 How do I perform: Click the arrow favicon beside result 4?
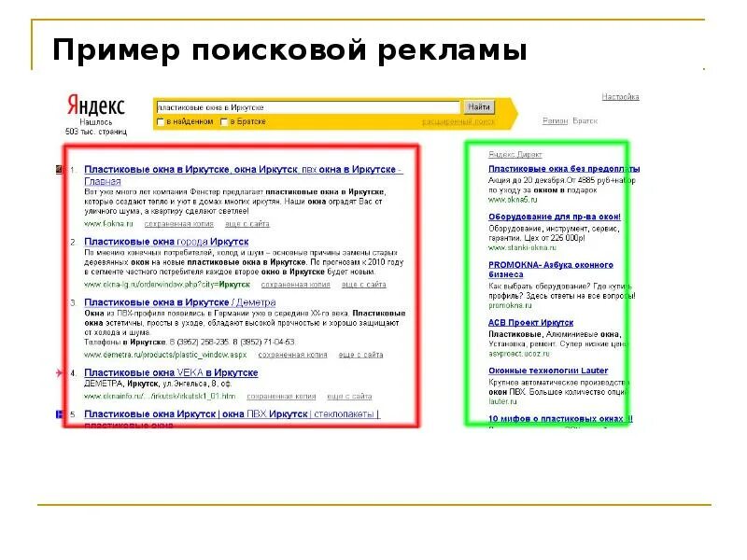[60, 372]
